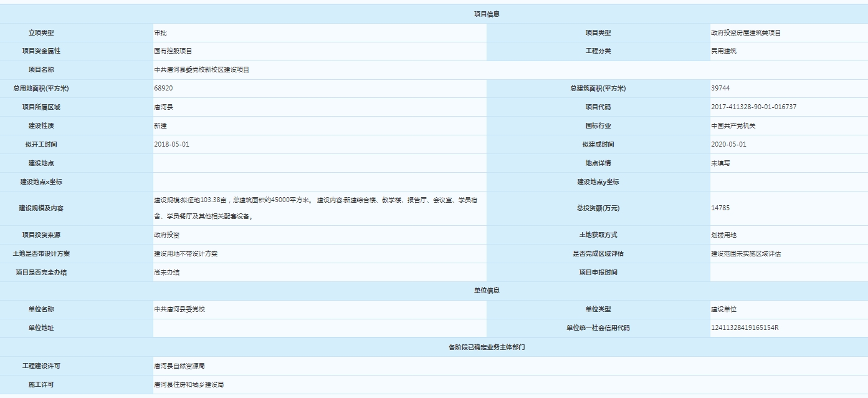Click the empty 项目申报时间 value field
Screen dimensions: 868x398
click(788, 273)
